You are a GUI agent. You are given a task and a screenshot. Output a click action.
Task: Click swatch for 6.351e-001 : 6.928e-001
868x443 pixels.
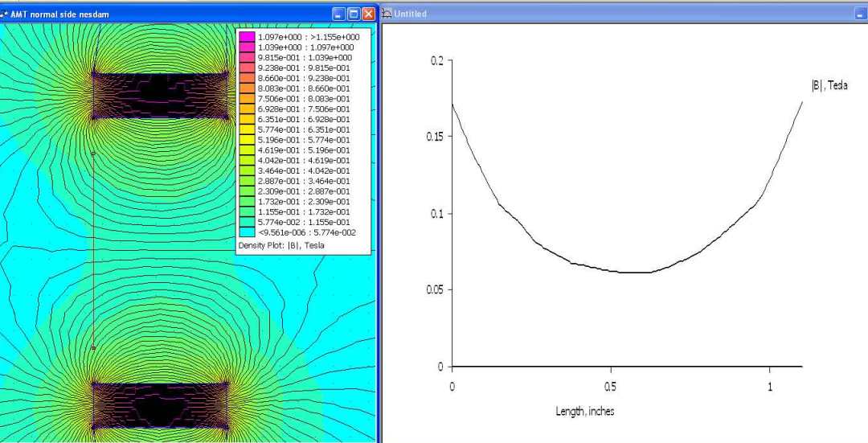pyautogui.click(x=247, y=120)
